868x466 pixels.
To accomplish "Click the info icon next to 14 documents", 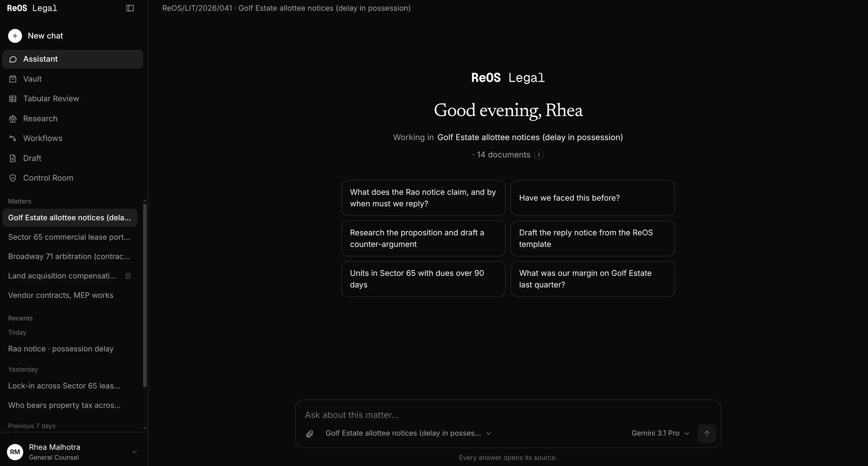I will point(539,155).
